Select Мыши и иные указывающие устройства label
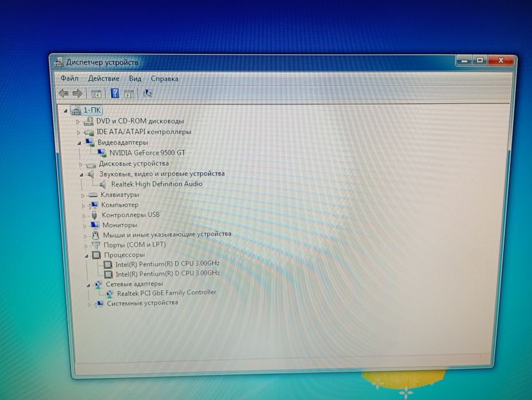Image resolution: width=532 pixels, height=400 pixels. point(167,234)
